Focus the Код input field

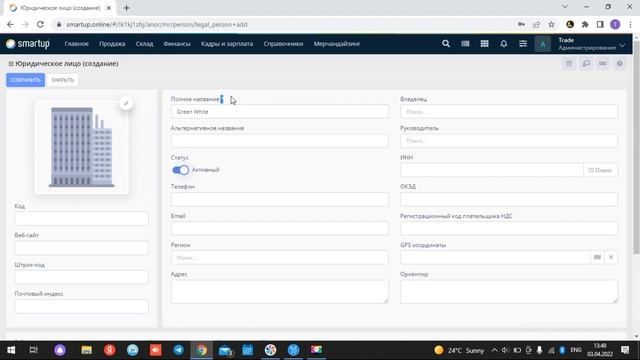pos(82,218)
